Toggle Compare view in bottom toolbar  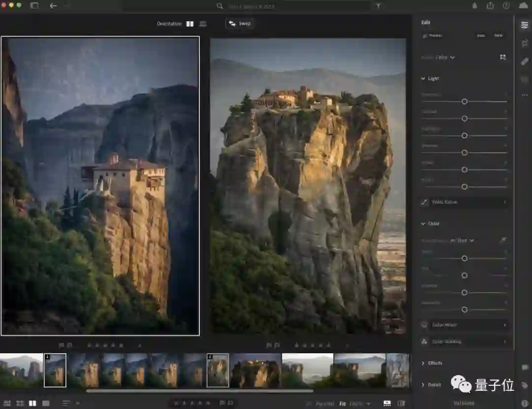(x=33, y=404)
